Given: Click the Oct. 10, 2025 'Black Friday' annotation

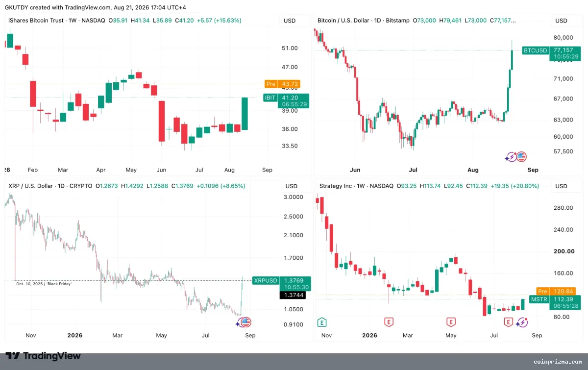Looking at the screenshot, I should 44,284.
